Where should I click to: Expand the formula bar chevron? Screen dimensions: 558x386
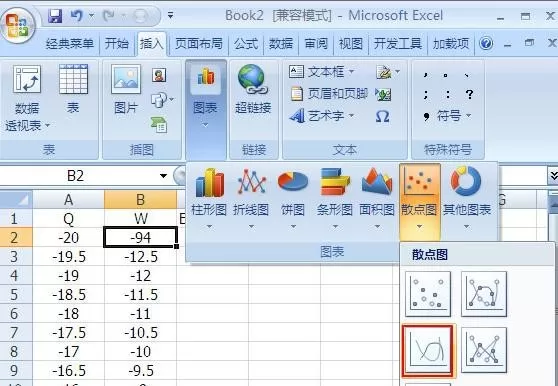coord(553,176)
